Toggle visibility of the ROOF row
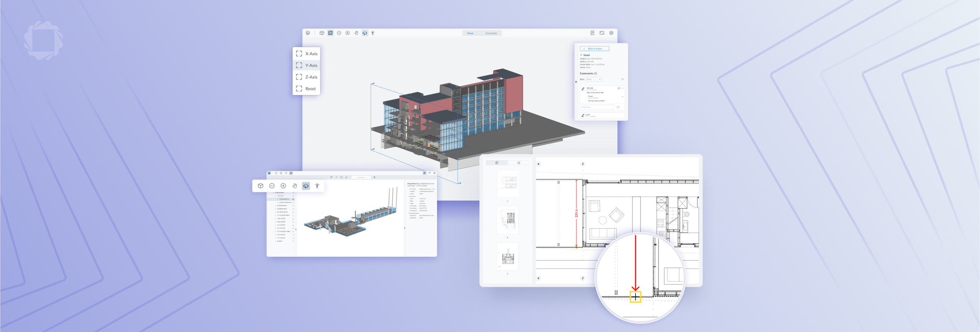 click(x=293, y=241)
